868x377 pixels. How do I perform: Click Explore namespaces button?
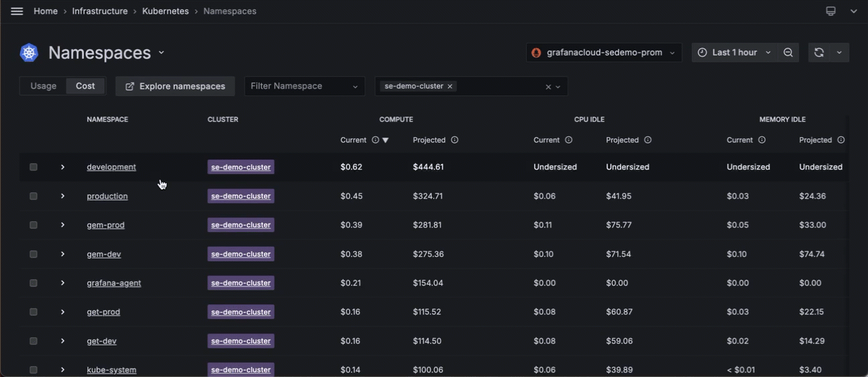[x=175, y=86]
